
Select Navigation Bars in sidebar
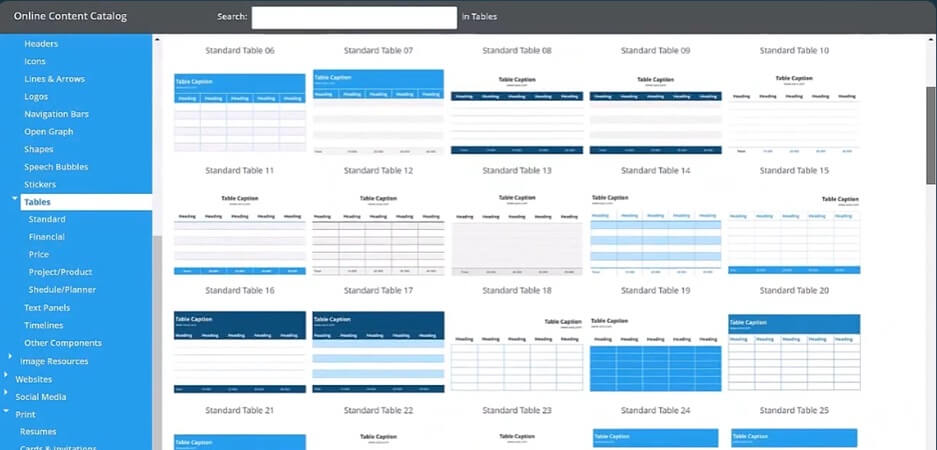[x=56, y=114]
